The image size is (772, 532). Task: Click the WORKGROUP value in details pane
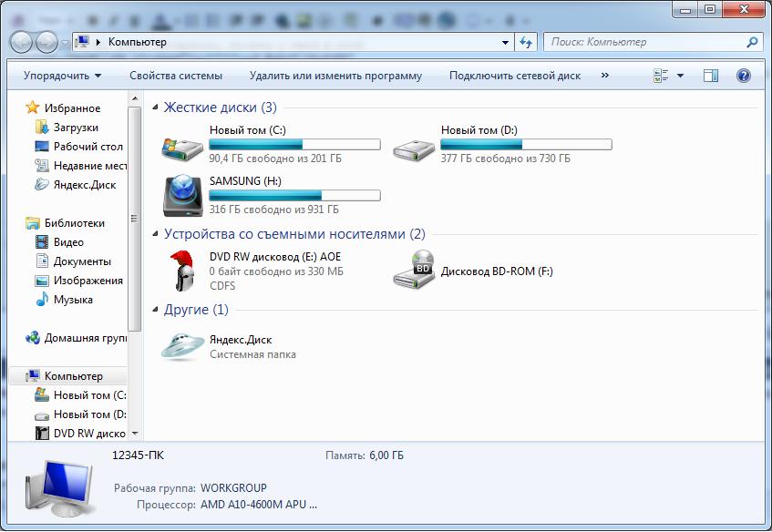point(233,488)
